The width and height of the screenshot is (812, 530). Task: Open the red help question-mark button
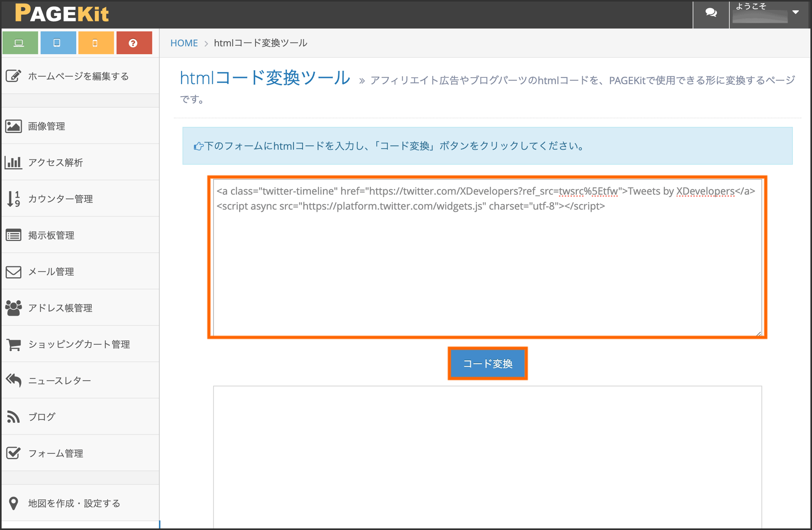[134, 43]
